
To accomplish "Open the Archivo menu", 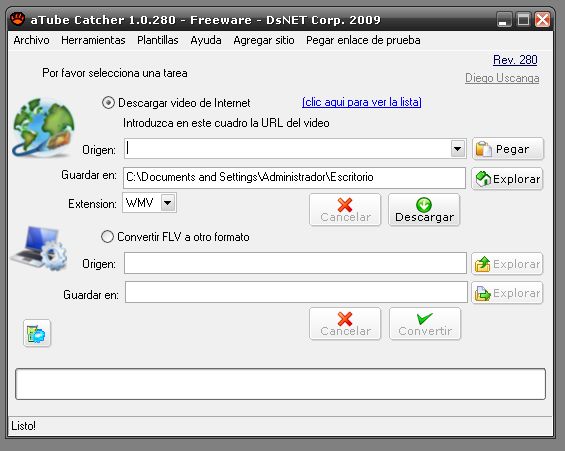I will click(31, 40).
